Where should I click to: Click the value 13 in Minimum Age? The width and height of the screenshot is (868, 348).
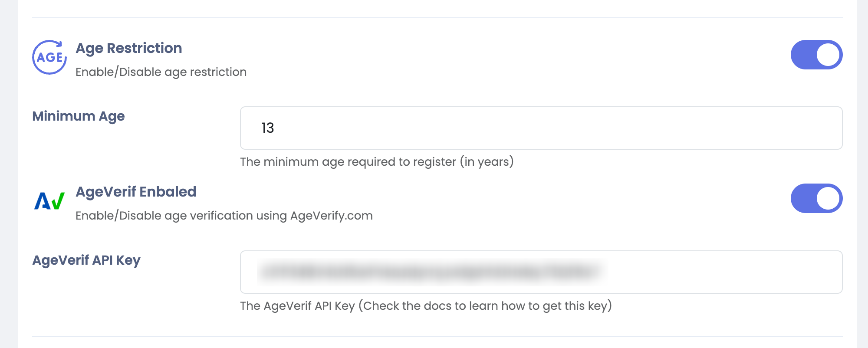(268, 128)
